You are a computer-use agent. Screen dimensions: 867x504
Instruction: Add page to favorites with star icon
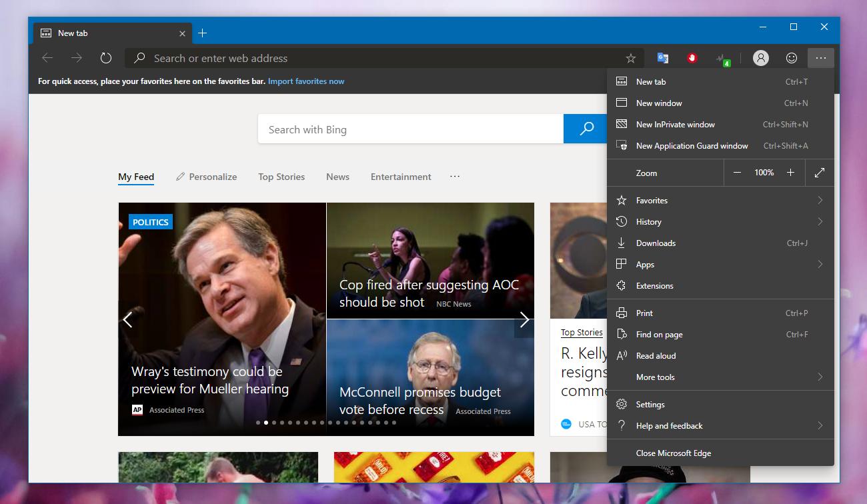click(630, 58)
